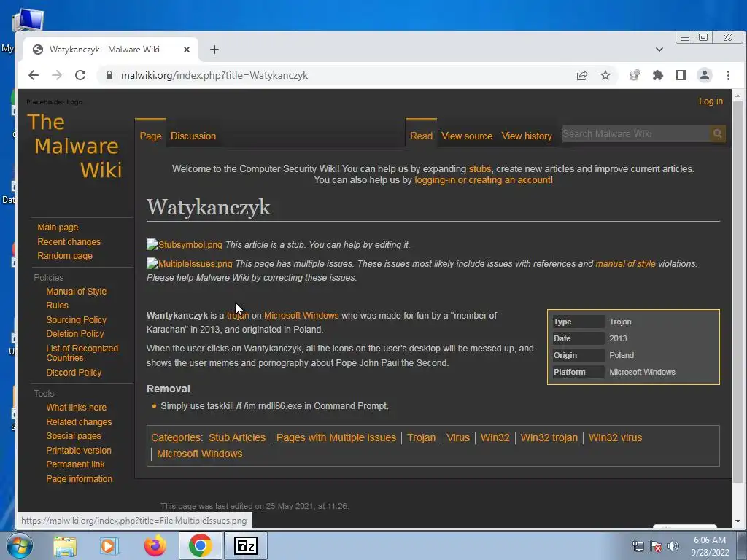Open the View history tab

[527, 136]
